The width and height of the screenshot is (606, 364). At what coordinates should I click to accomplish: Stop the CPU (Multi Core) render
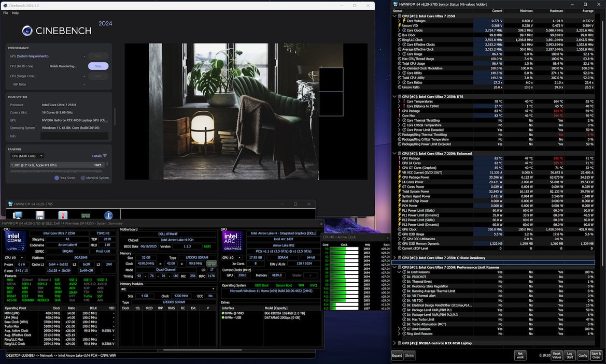click(x=98, y=66)
